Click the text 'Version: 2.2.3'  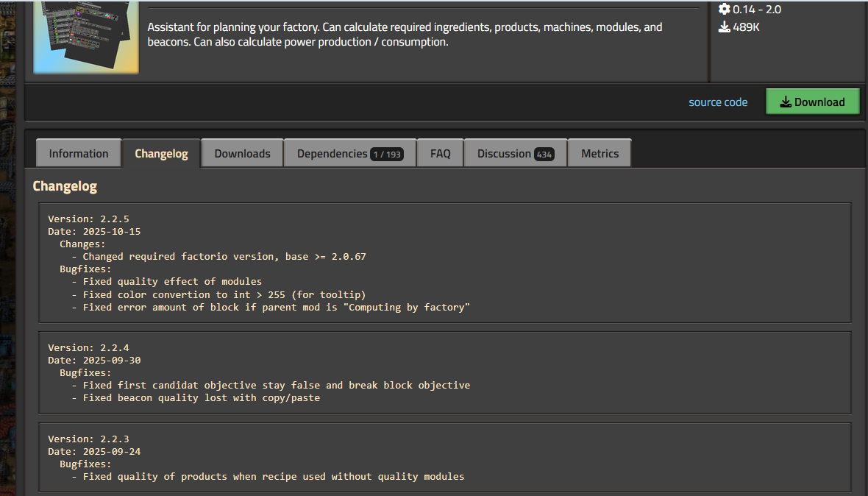coord(88,439)
